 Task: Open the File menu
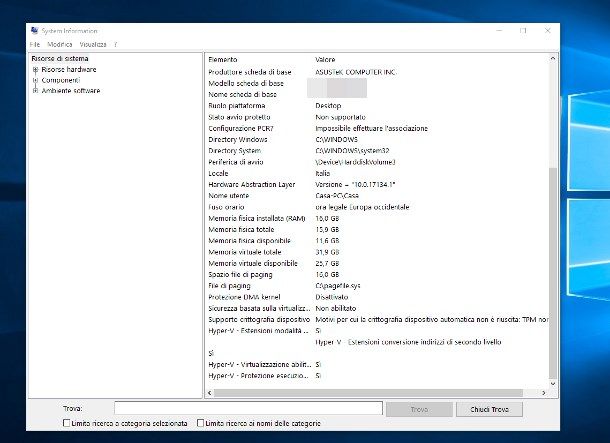[x=35, y=45]
